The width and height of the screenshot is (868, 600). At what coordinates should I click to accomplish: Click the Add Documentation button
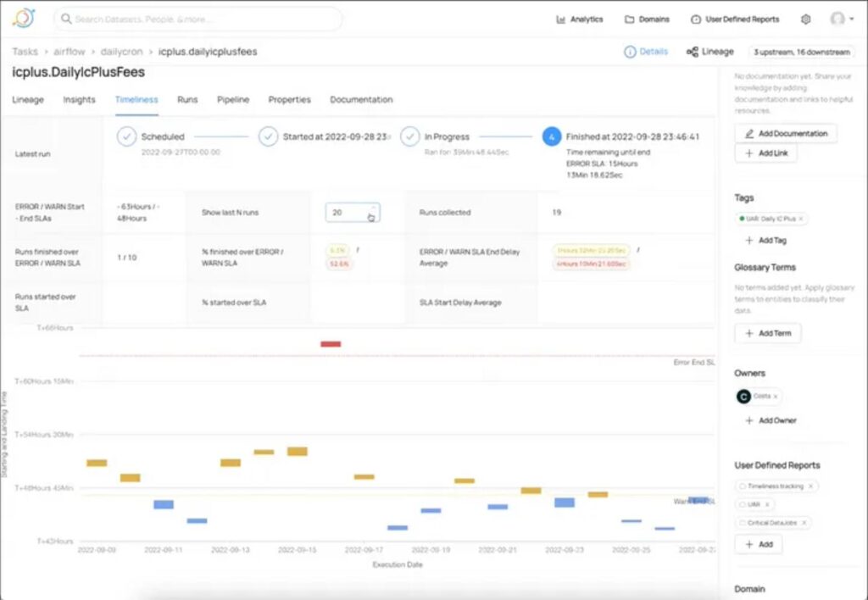click(x=786, y=133)
